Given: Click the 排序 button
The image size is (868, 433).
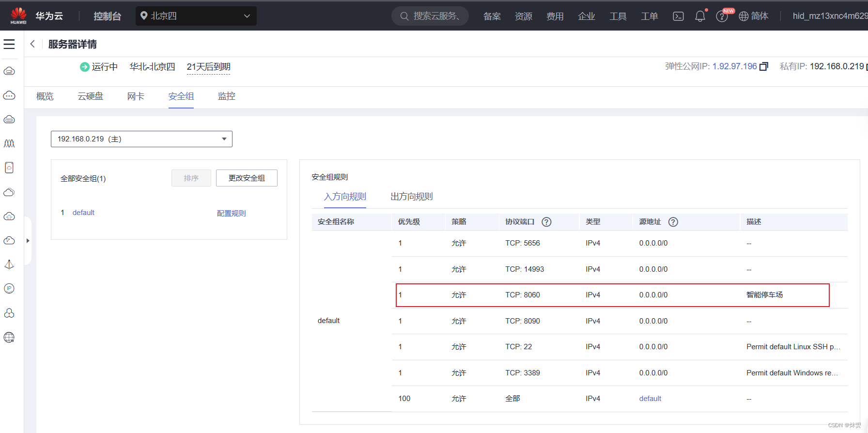Looking at the screenshot, I should (191, 178).
